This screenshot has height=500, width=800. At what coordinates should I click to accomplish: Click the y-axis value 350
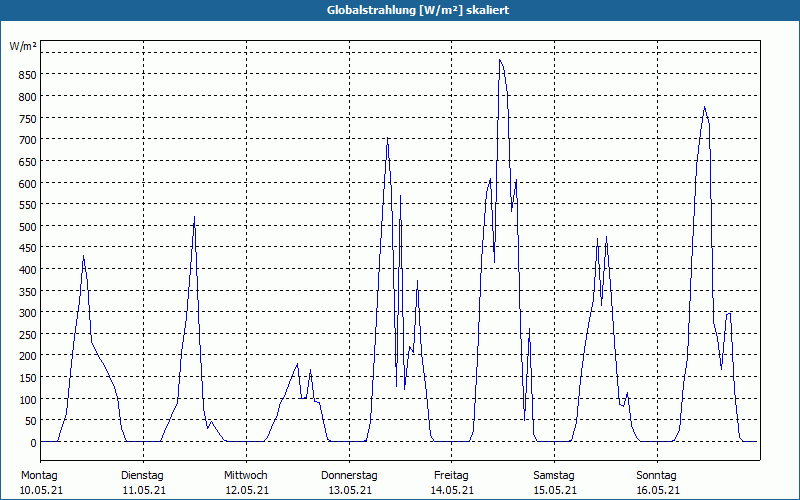click(27, 291)
